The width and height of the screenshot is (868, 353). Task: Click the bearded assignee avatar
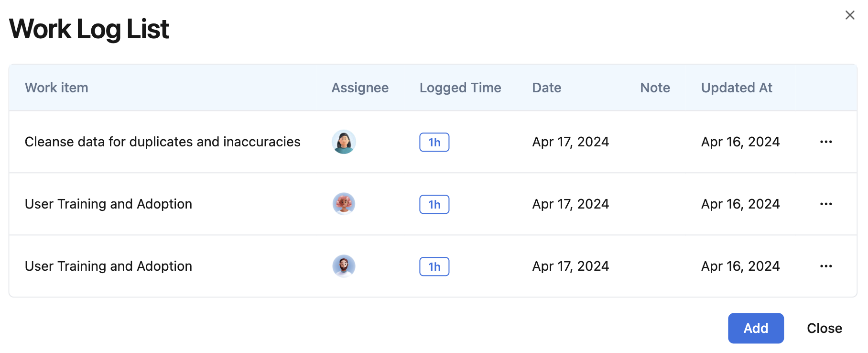coord(344,266)
